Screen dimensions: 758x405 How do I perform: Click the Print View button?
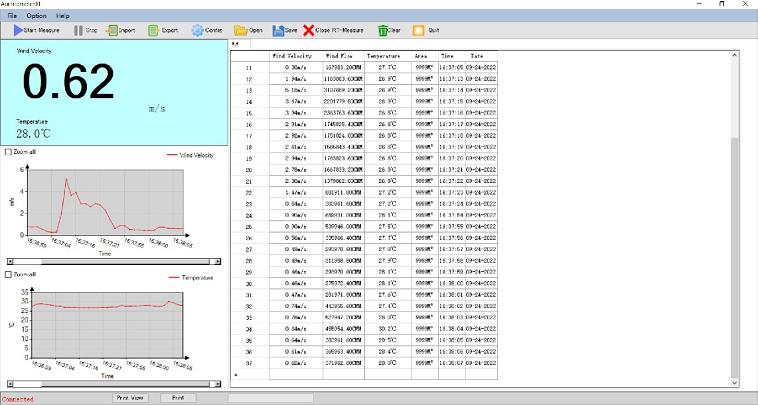click(x=130, y=398)
